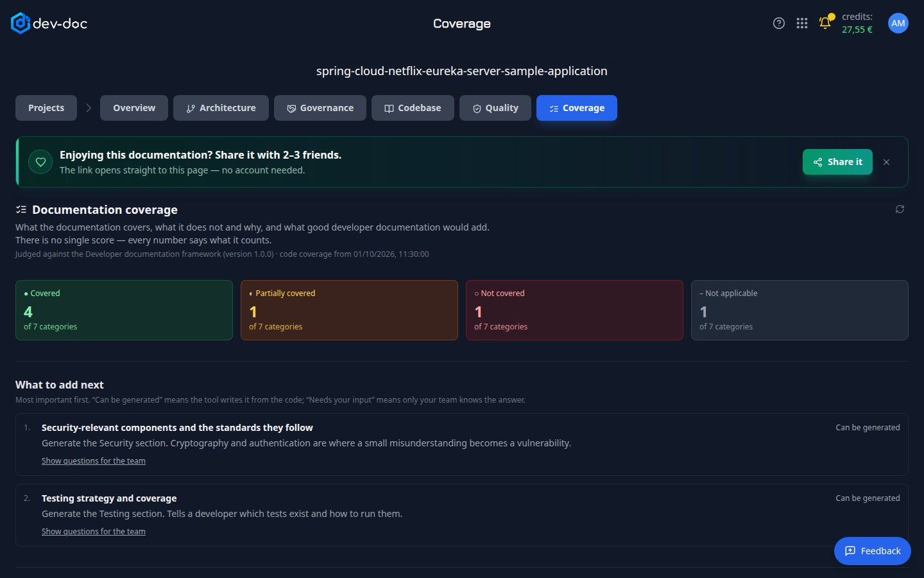Click the 'Coverage' page title in header
This screenshot has width=924, height=578.
point(462,24)
